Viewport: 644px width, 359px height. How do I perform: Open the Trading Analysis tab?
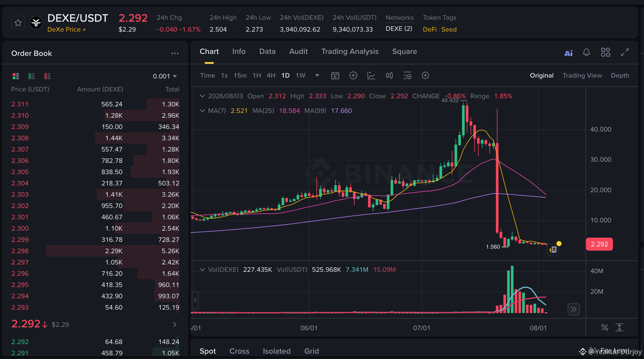pos(350,51)
